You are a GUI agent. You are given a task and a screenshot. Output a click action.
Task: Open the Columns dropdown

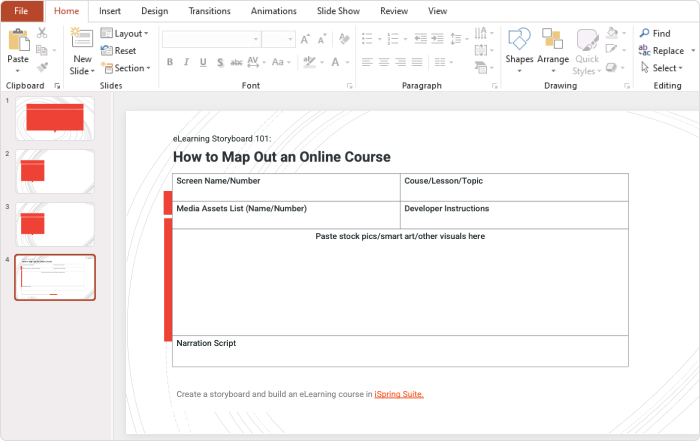coord(443,62)
